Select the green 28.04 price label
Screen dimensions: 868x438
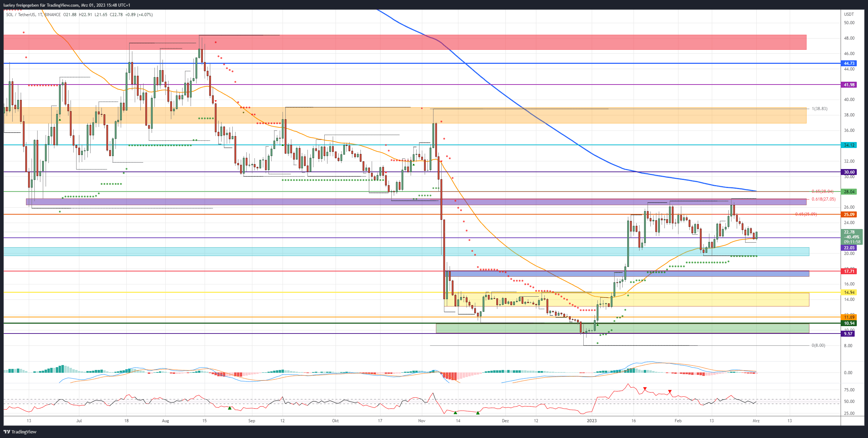[849, 192]
